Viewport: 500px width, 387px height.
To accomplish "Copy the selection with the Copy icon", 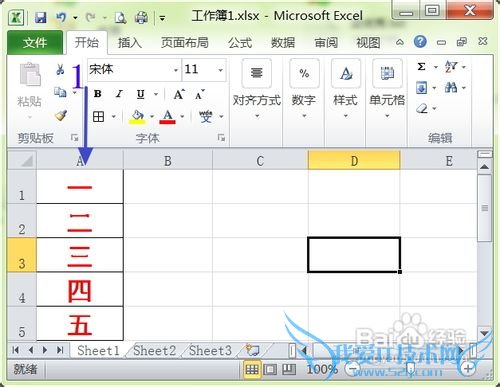I will pos(60,92).
